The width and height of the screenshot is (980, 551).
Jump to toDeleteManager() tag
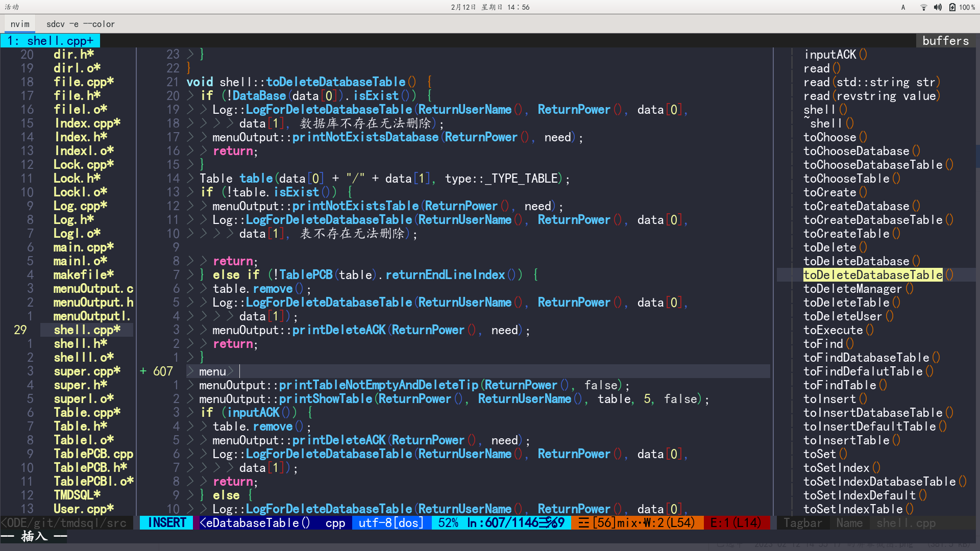pos(859,289)
